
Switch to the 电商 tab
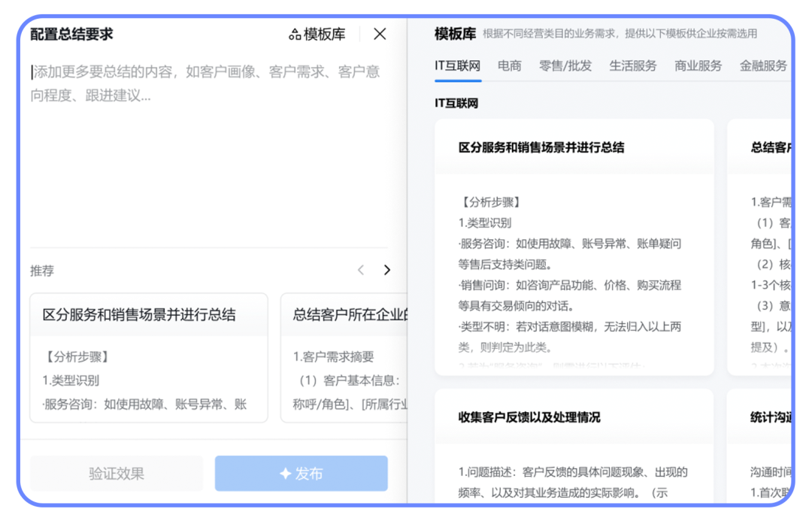(509, 65)
